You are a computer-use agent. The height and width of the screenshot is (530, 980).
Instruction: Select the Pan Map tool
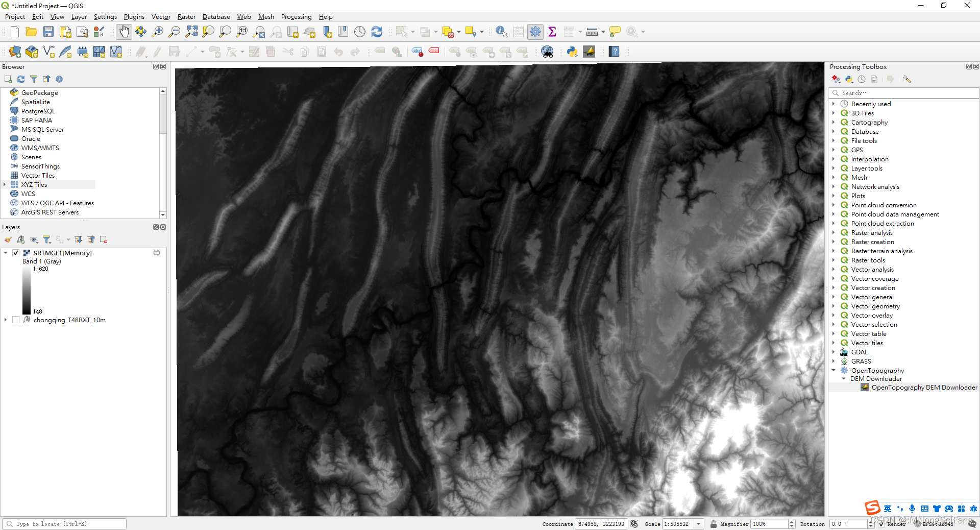(124, 31)
